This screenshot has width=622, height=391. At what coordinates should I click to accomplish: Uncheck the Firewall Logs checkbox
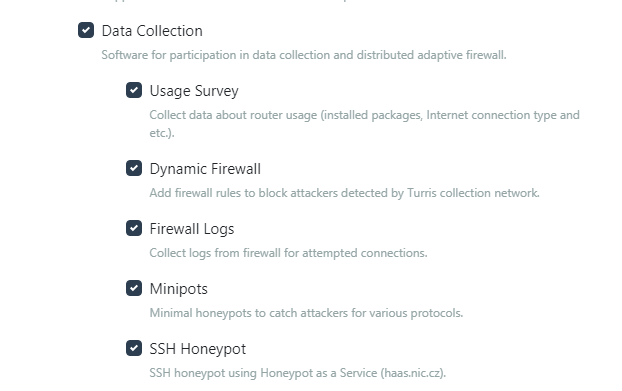point(134,228)
